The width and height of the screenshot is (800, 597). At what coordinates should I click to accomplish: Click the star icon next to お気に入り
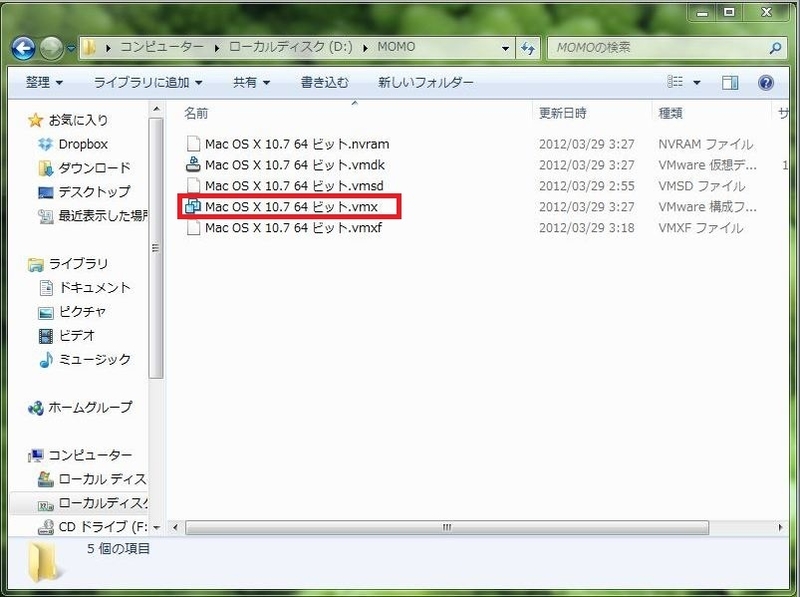(35, 120)
